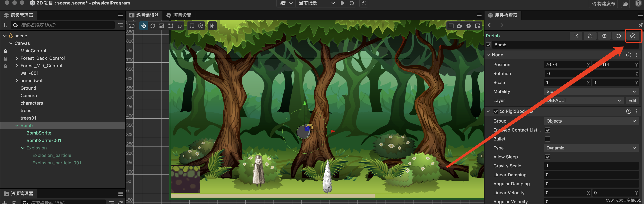
Task: Add a node with the hierarchy plus icon
Action: (4, 25)
